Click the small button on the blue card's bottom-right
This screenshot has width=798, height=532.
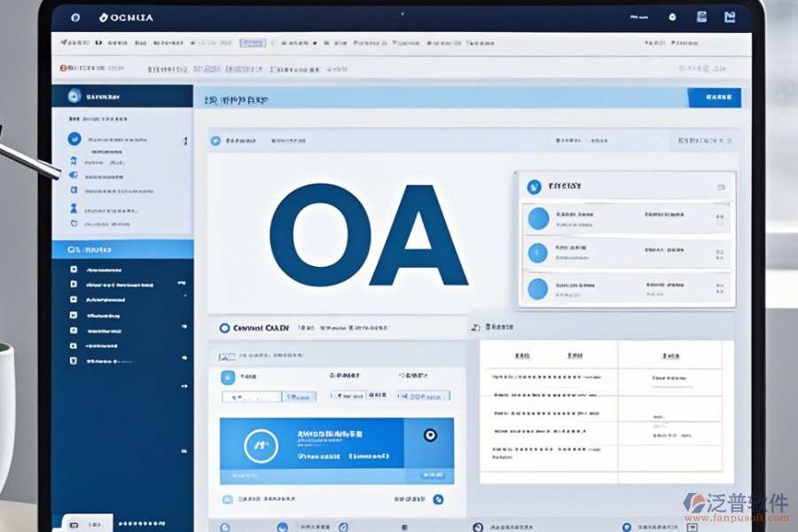tap(432, 475)
